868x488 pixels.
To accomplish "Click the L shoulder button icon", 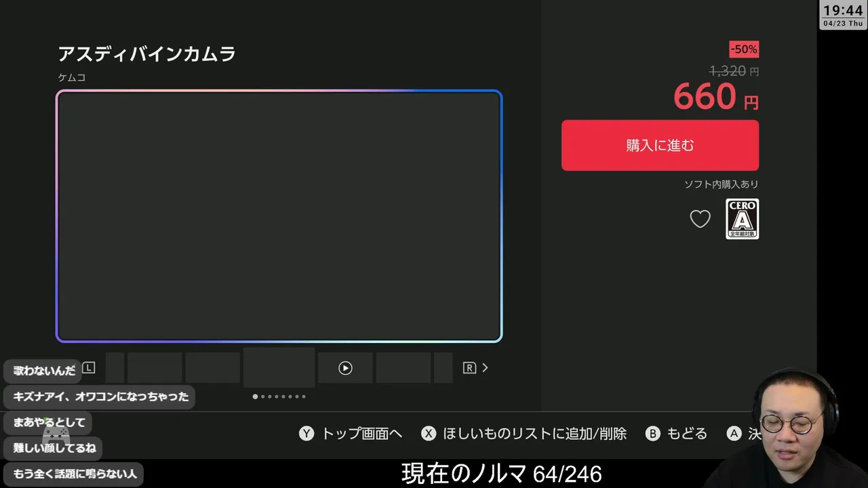I will click(x=89, y=368).
